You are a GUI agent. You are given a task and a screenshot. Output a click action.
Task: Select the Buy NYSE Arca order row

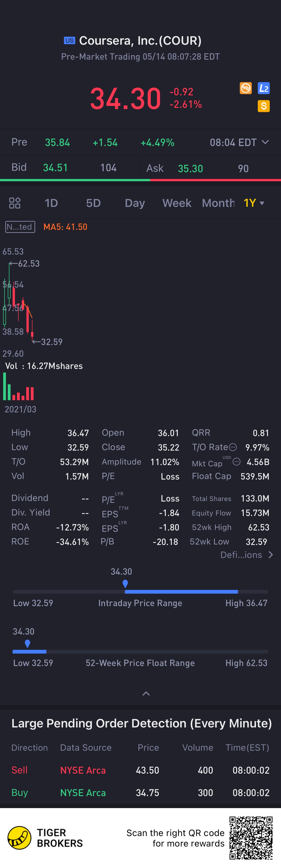coord(140,793)
